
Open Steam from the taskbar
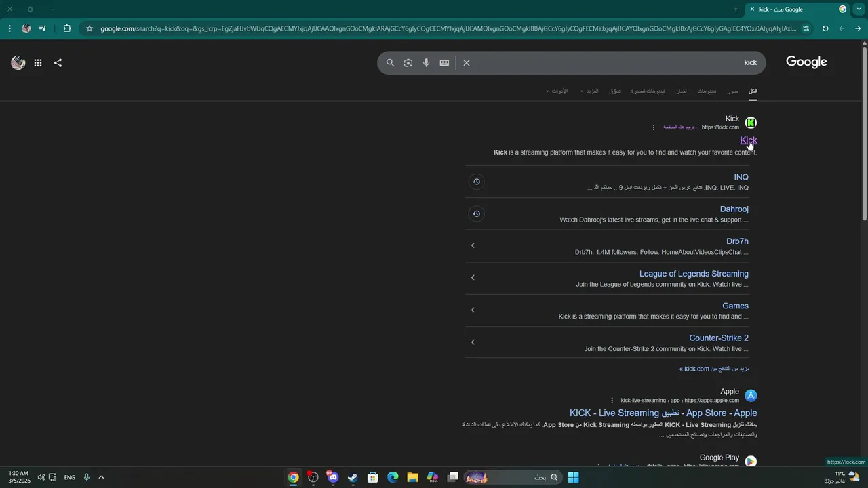(353, 477)
